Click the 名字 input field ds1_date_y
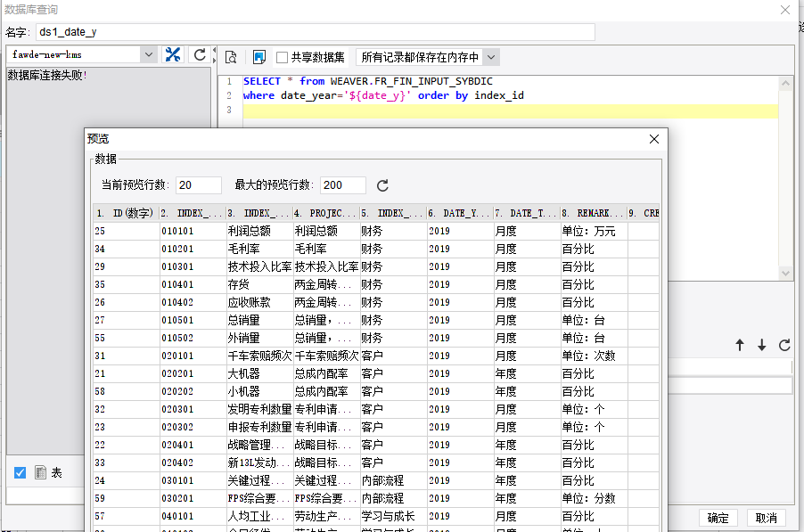The image size is (804, 532). click(316, 32)
